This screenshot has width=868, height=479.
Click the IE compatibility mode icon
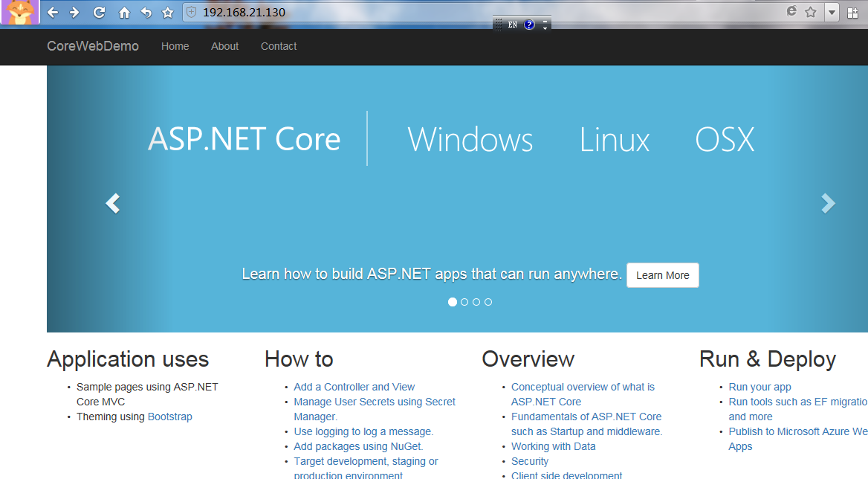pyautogui.click(x=791, y=12)
